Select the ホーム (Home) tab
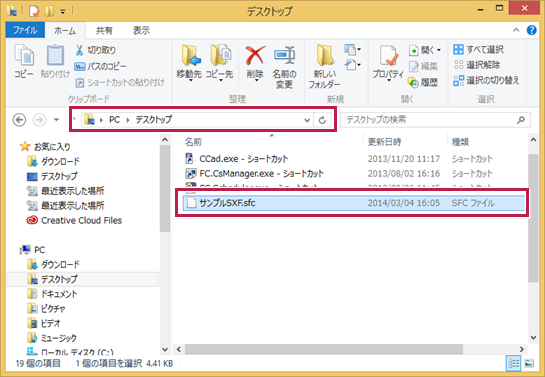 [65, 31]
